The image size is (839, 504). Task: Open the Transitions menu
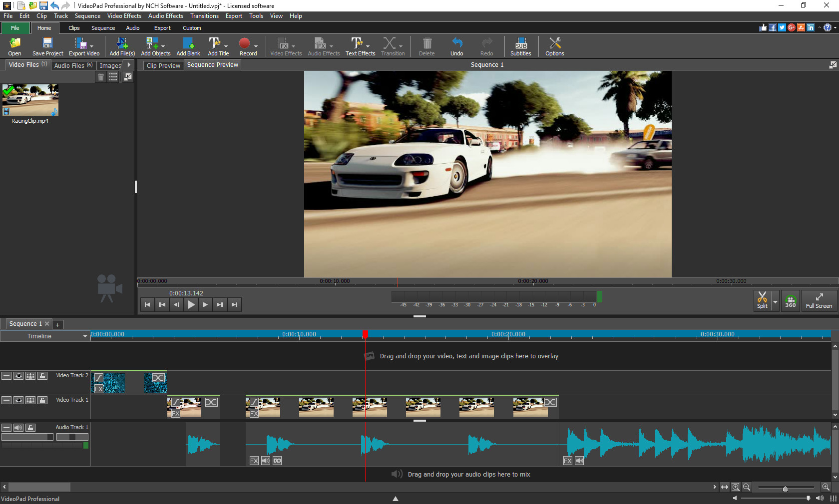(204, 15)
